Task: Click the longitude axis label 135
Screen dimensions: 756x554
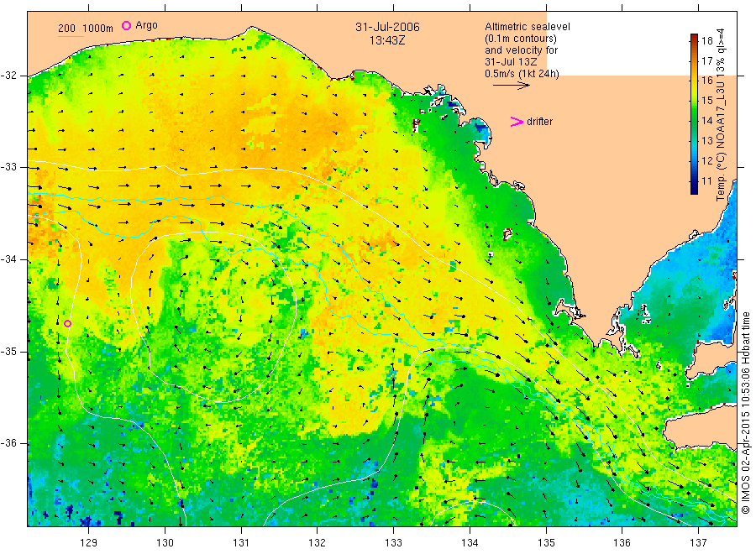Action: coord(546,543)
